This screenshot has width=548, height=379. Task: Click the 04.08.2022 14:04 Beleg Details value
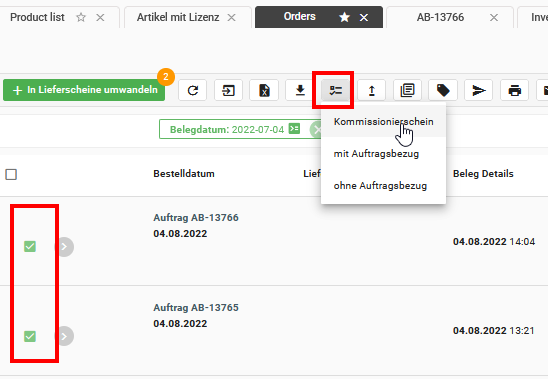click(x=494, y=242)
